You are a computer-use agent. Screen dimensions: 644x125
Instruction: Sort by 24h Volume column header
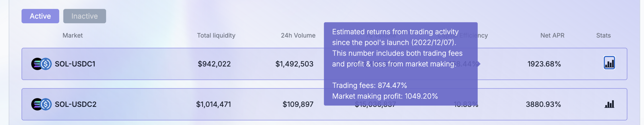click(x=298, y=36)
